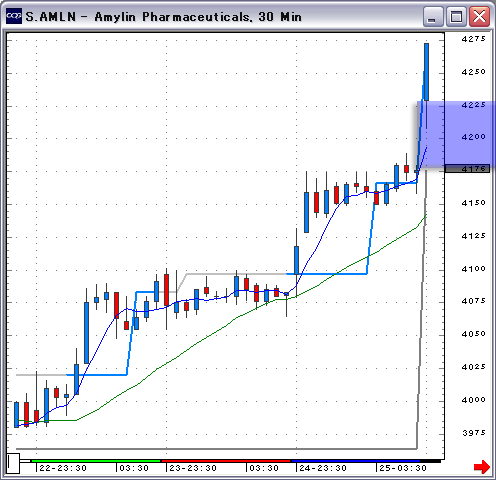Click the blue session bar on time axis
496x480 pixels.
tap(356, 461)
